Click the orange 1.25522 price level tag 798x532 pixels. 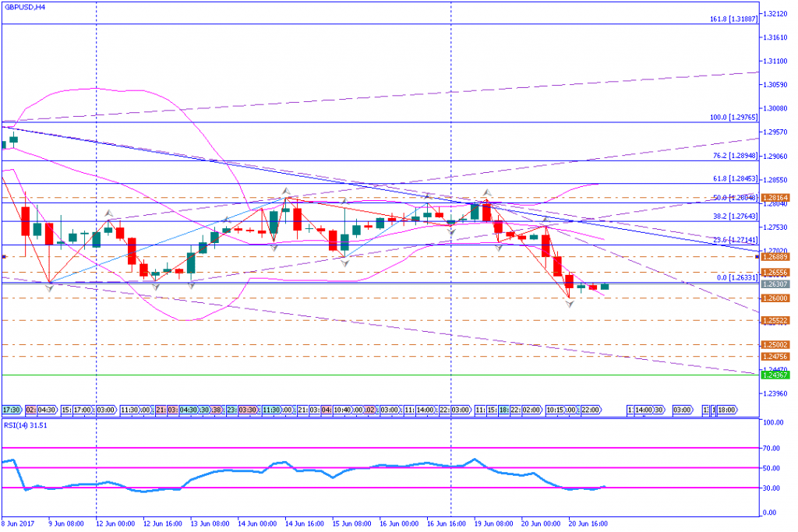[x=775, y=320]
